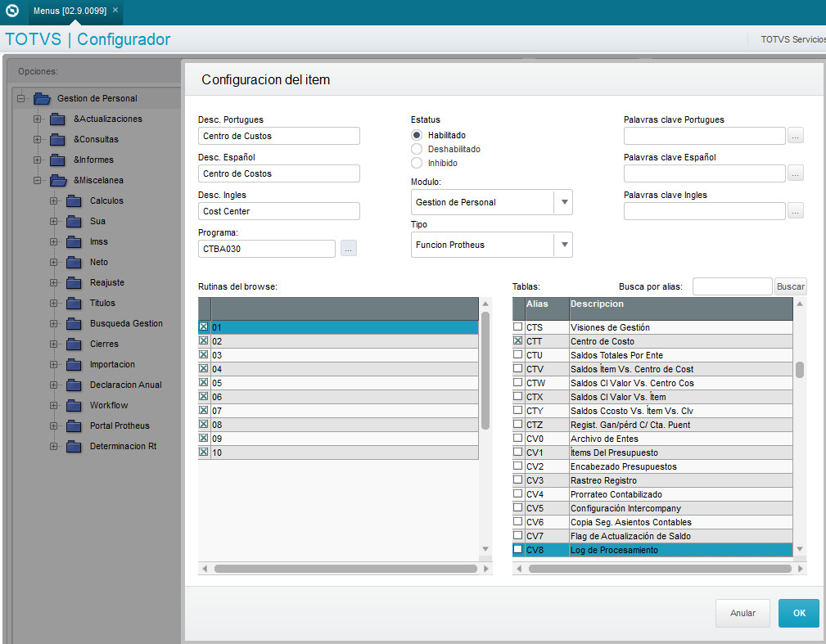
Task: Click the Desc. Español text field
Action: [x=278, y=173]
